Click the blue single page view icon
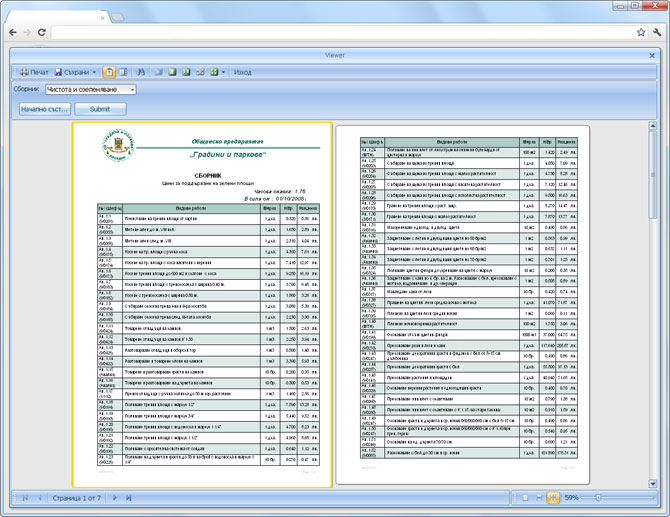670x517 pixels. [x=159, y=72]
